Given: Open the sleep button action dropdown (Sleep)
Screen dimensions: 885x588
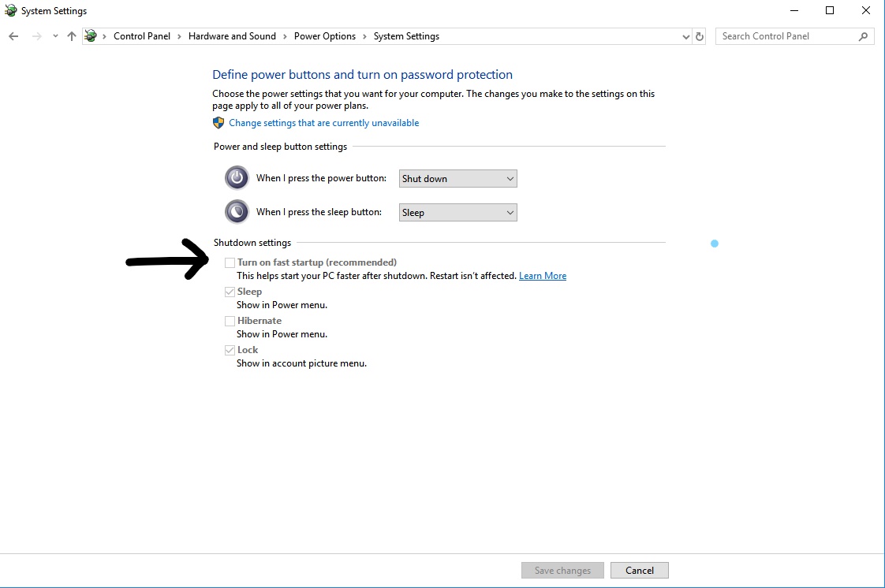Looking at the screenshot, I should (x=457, y=213).
